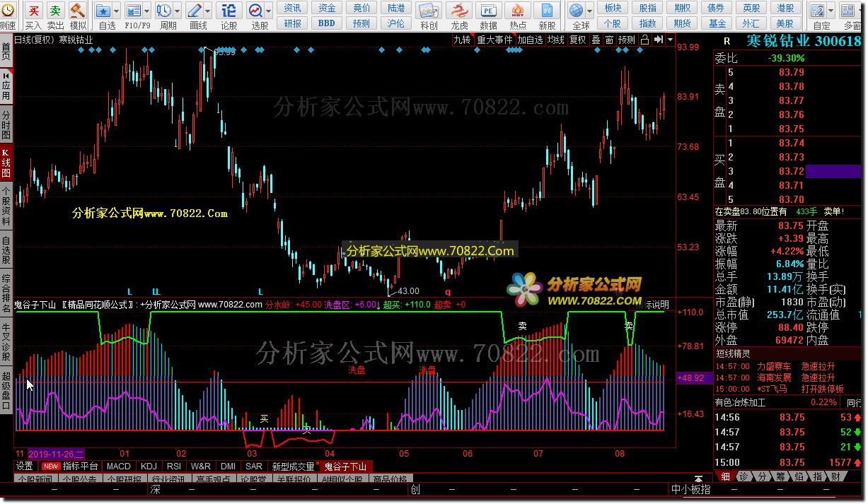Select the 鬼谷子下山 indicator tab
Screen dimensions: 868x504
pyautogui.click(x=346, y=467)
